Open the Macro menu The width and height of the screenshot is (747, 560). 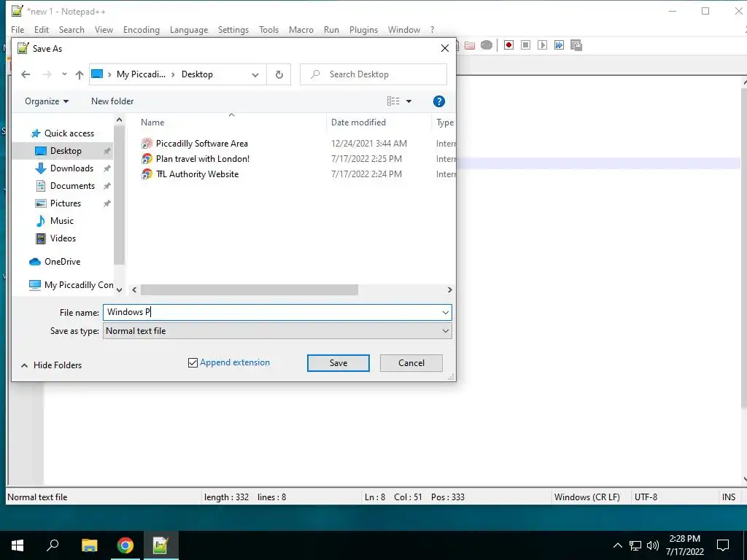click(301, 29)
